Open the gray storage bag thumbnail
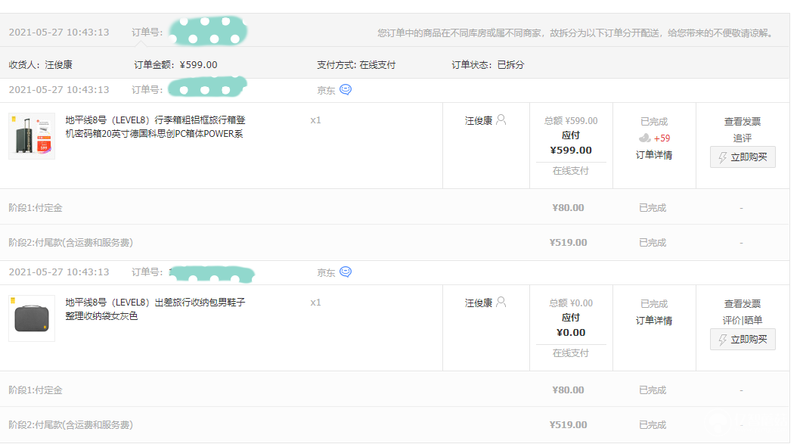Viewport: 800px width, 444px height. point(32,318)
